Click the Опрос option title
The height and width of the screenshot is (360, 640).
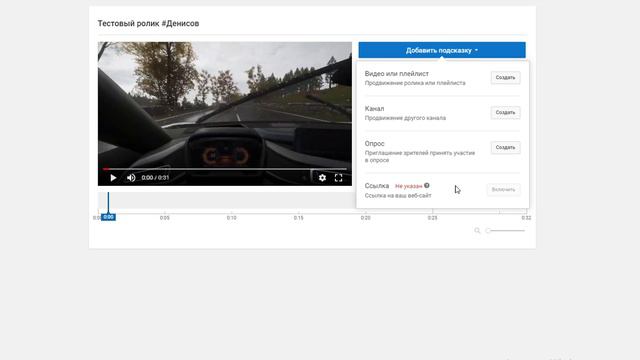click(x=375, y=144)
